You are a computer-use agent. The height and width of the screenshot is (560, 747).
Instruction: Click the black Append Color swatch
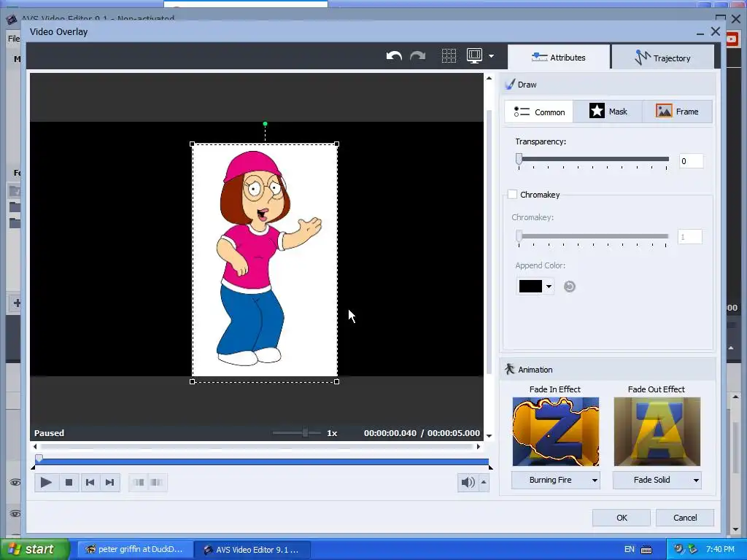point(530,286)
